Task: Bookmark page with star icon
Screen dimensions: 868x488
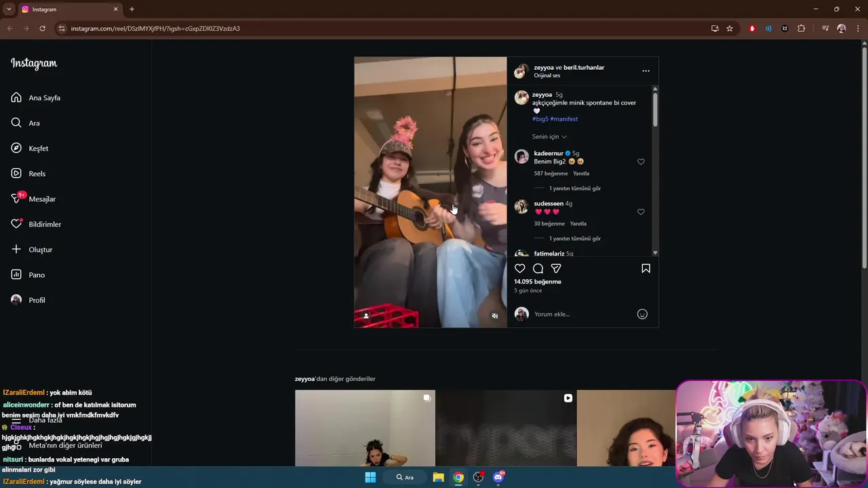Action: tap(730, 28)
